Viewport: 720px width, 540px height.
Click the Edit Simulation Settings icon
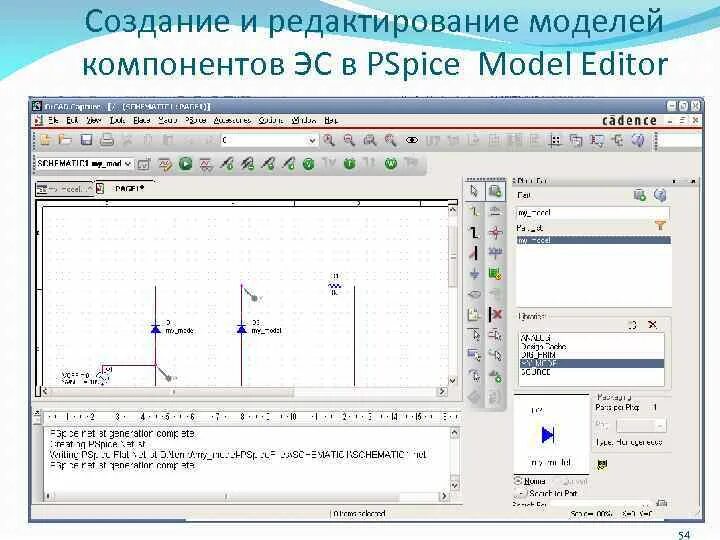(x=165, y=164)
